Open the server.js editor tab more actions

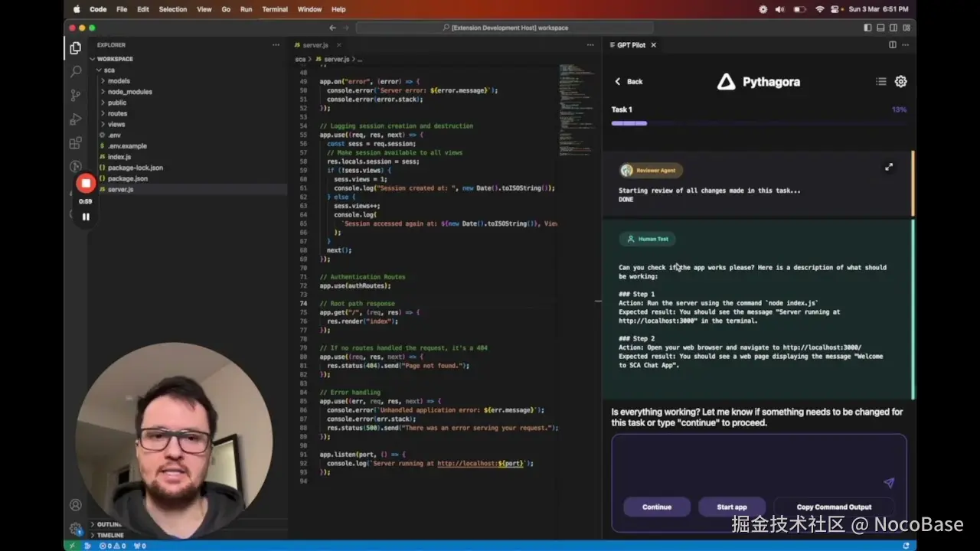pos(590,45)
